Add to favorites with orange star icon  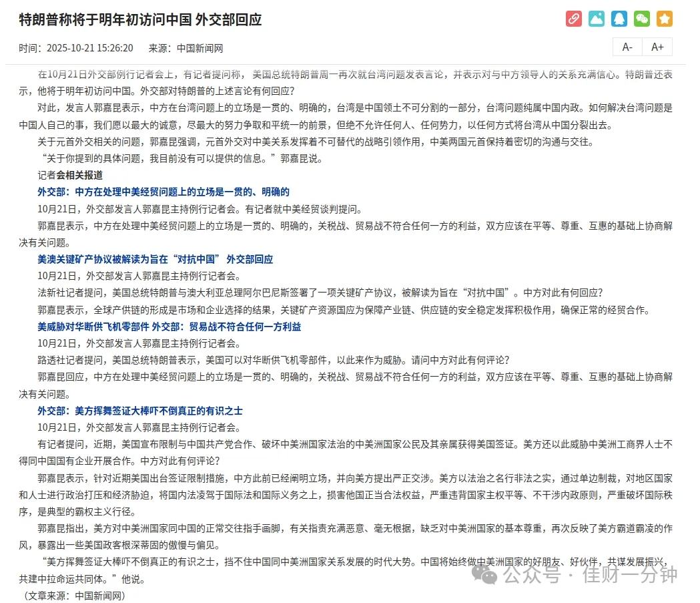click(665, 19)
